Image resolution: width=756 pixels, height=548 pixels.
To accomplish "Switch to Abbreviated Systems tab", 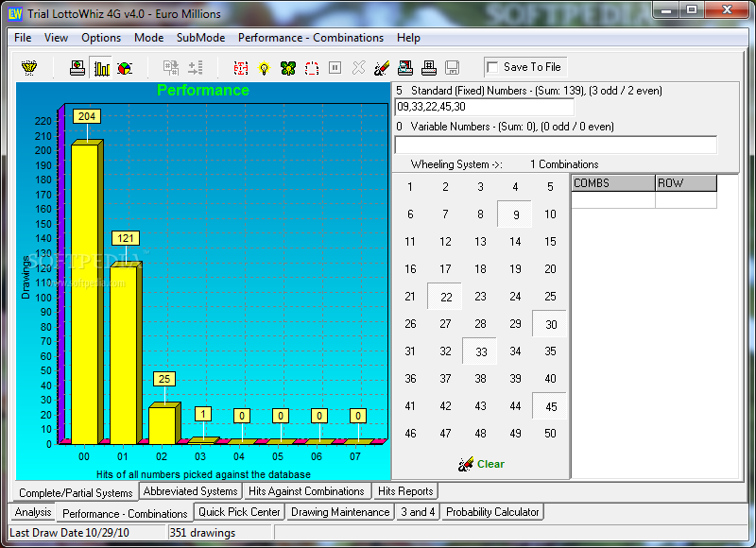I will (x=191, y=491).
